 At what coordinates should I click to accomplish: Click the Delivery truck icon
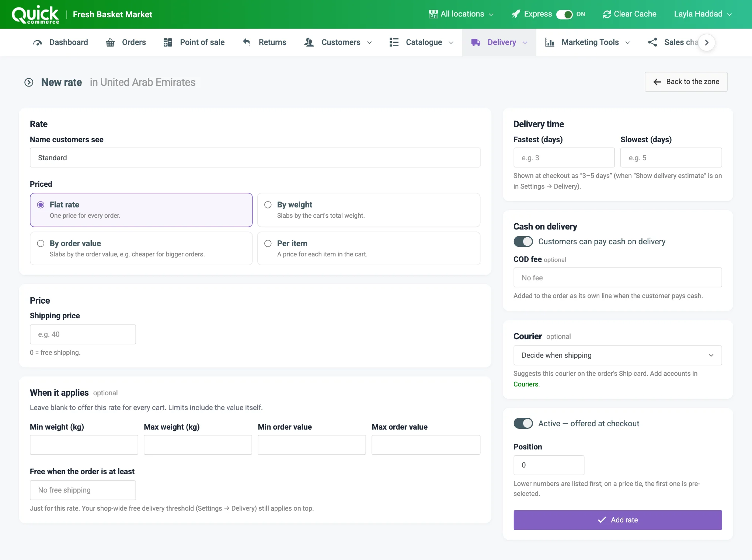point(476,42)
